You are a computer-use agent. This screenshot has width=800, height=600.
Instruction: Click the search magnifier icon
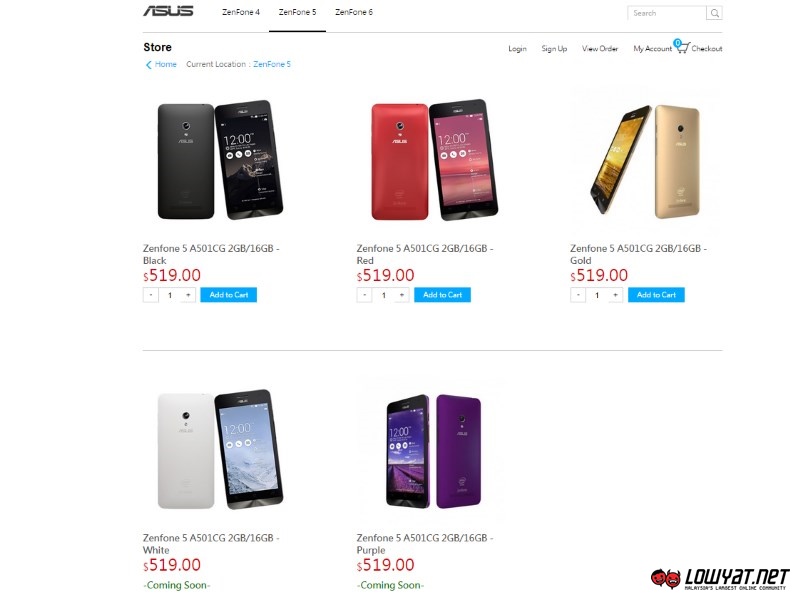[715, 13]
